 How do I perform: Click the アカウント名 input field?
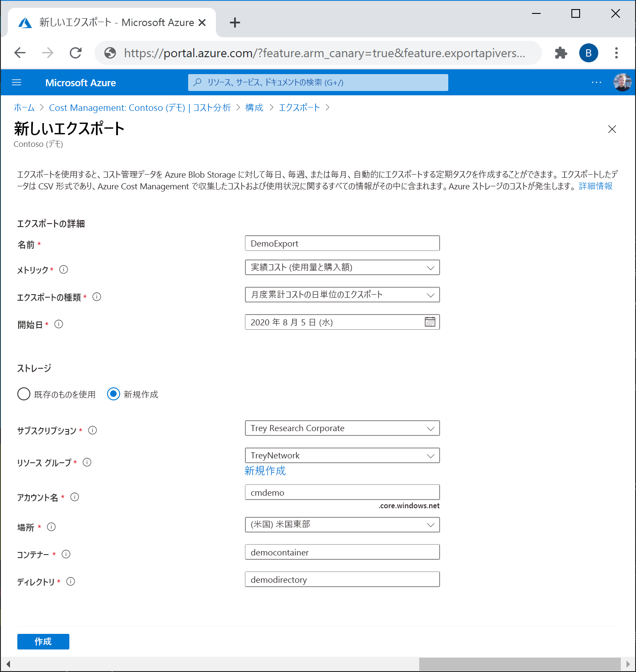[342, 492]
